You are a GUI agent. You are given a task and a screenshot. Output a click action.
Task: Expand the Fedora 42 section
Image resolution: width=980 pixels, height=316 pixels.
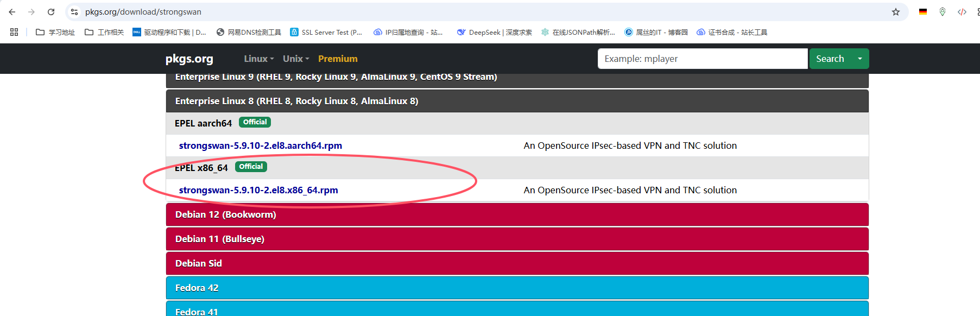coord(517,288)
